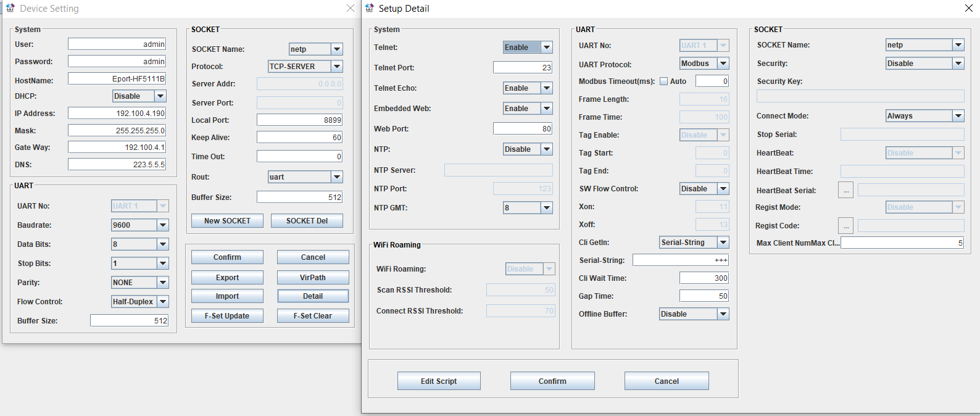Click the Max Client Num input field
The image size is (980, 416).
point(902,243)
